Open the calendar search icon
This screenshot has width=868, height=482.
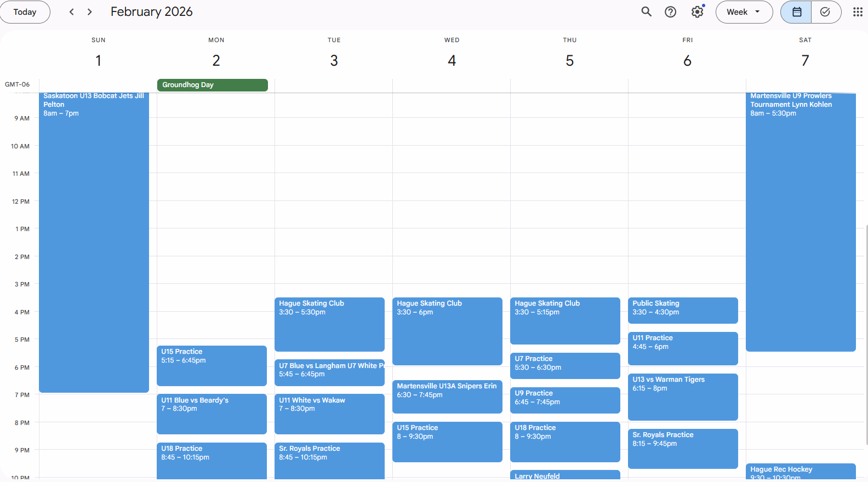point(647,12)
